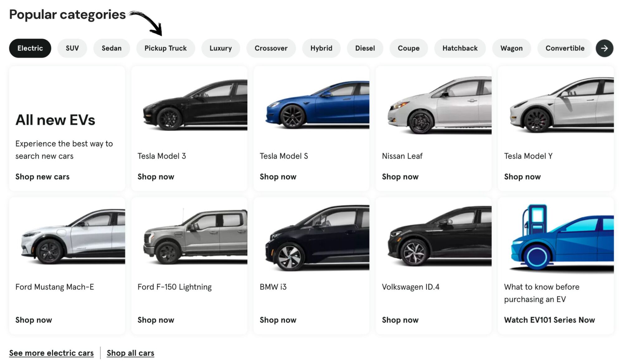Select the Electric category pill
Viewport: 623px width, 364px height.
click(x=30, y=48)
